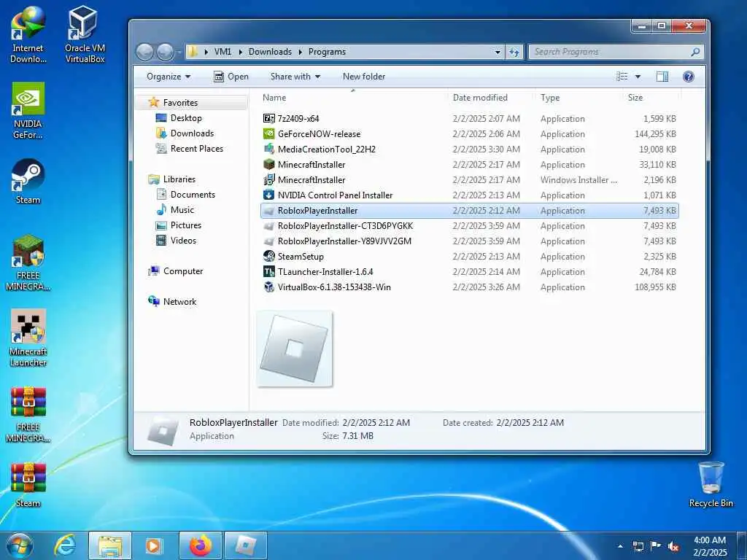
Task: Select FREEE MINECRA grass block desktop shortcut
Action: tap(28, 262)
